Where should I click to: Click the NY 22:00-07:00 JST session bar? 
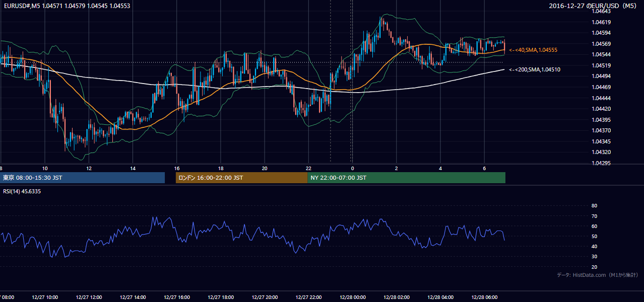[x=406, y=178]
